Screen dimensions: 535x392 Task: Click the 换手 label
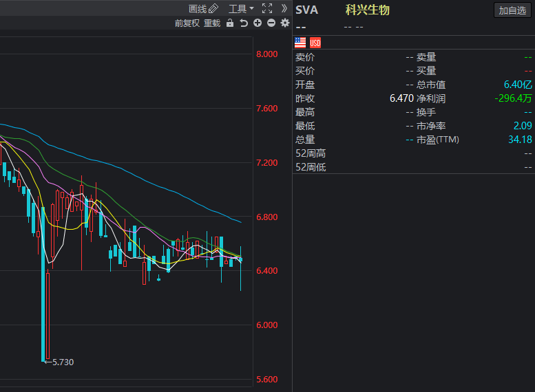pyautogui.click(x=426, y=112)
